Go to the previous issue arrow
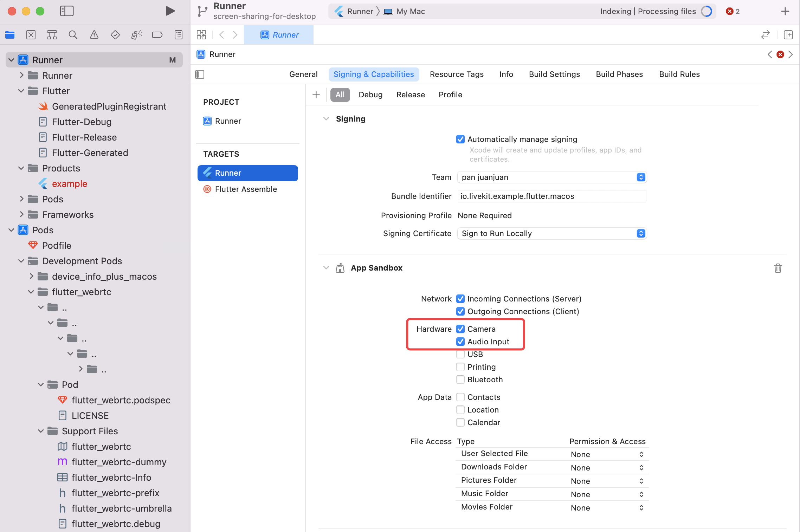 point(770,54)
